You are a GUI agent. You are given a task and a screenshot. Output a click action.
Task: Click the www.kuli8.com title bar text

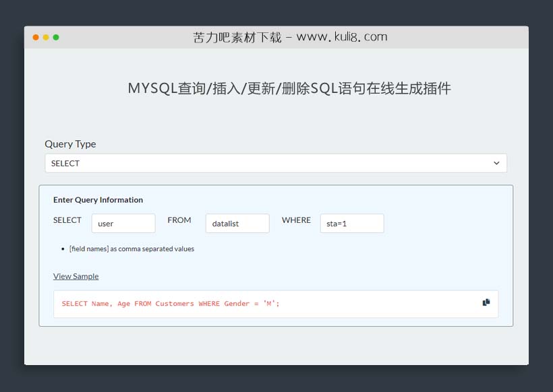pyautogui.click(x=290, y=37)
